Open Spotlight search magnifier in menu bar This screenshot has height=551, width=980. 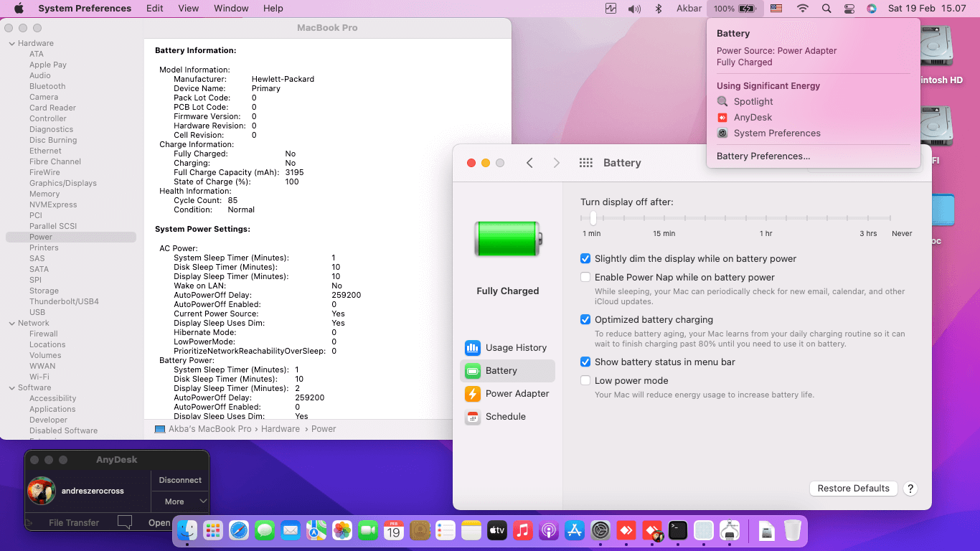[826, 9]
